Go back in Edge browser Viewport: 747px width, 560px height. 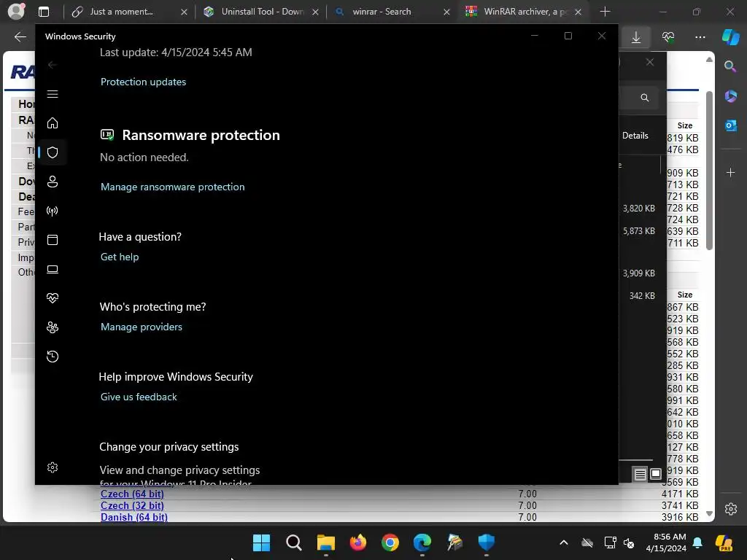[x=20, y=36]
